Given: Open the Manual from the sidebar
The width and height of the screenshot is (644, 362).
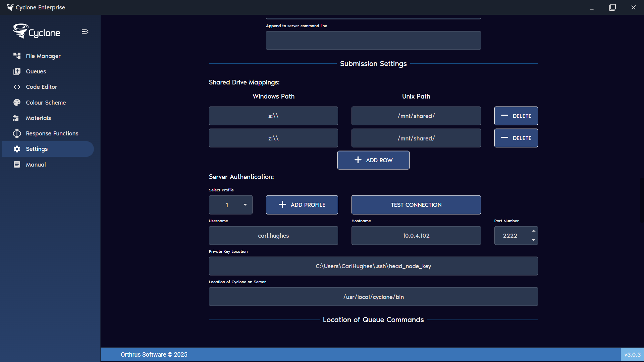Looking at the screenshot, I should click(x=36, y=165).
